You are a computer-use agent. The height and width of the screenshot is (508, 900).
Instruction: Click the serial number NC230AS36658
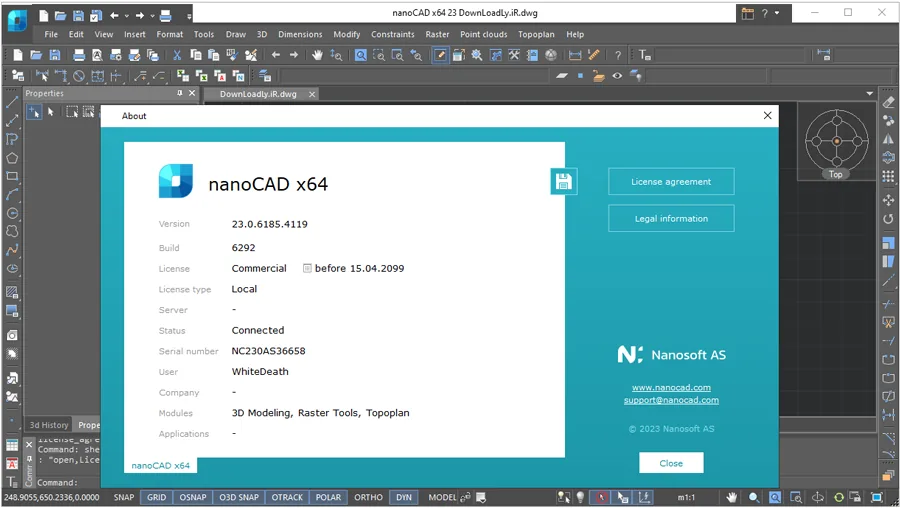[x=269, y=351]
